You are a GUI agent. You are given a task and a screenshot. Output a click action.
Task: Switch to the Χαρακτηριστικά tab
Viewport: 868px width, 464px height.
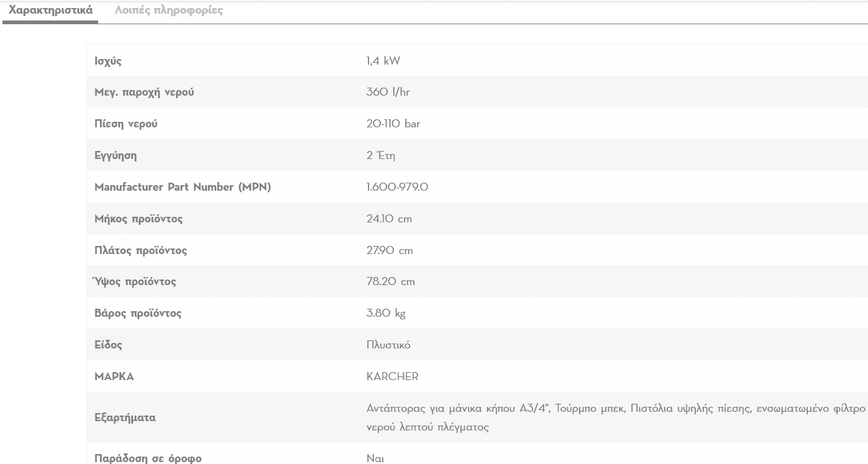[x=50, y=11]
